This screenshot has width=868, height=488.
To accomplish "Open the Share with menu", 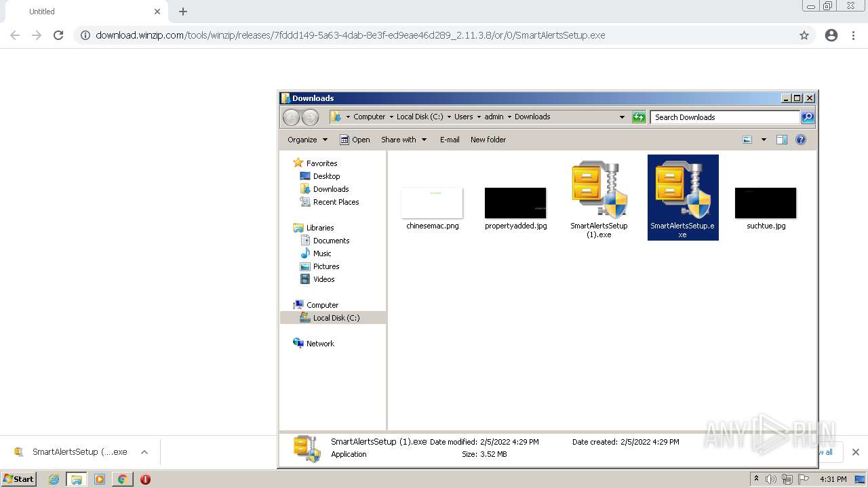I will point(404,140).
